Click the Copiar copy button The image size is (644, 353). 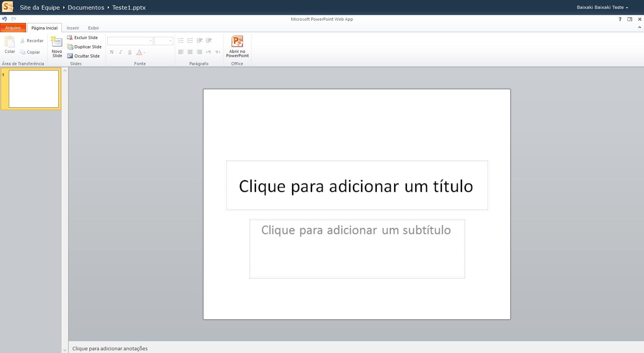(x=30, y=52)
